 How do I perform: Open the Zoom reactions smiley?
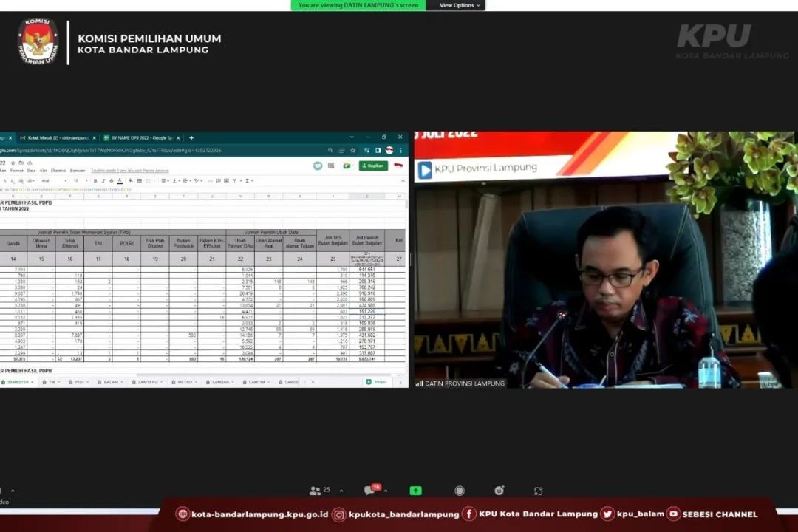click(499, 491)
